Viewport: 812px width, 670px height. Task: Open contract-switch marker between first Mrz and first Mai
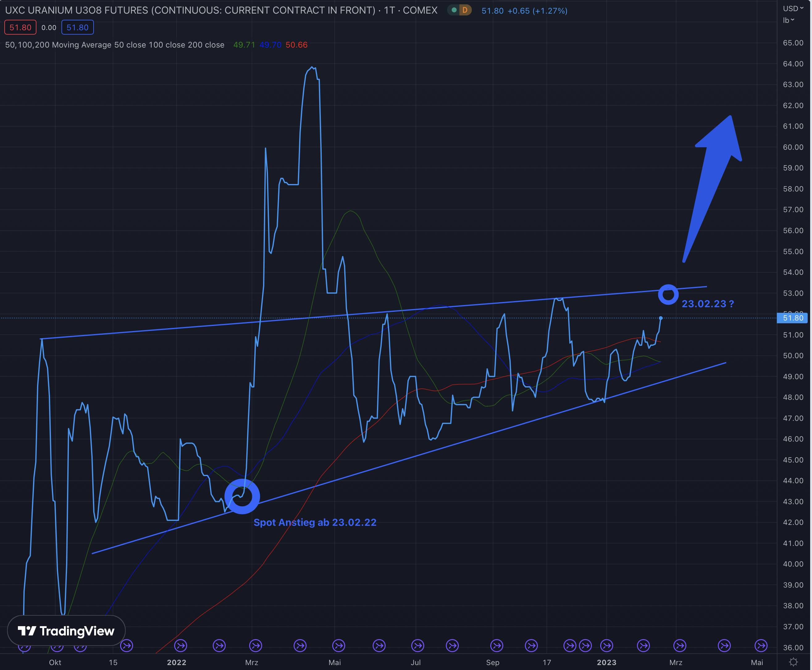[300, 645]
